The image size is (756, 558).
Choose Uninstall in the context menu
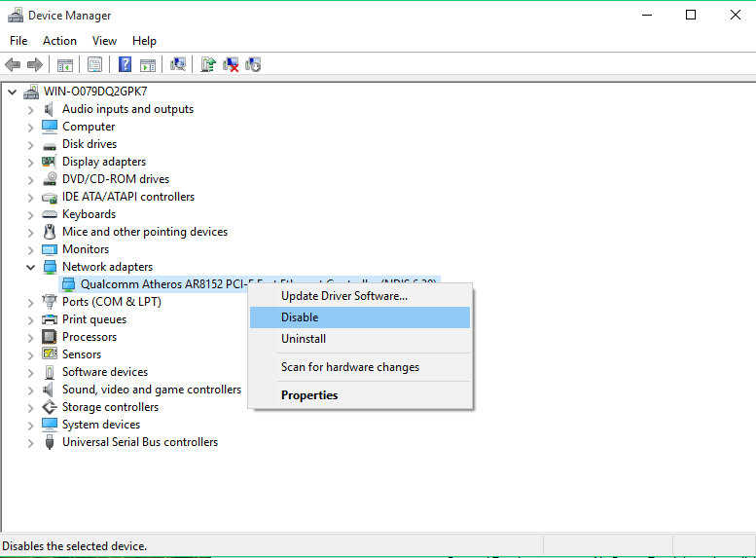pos(360,339)
